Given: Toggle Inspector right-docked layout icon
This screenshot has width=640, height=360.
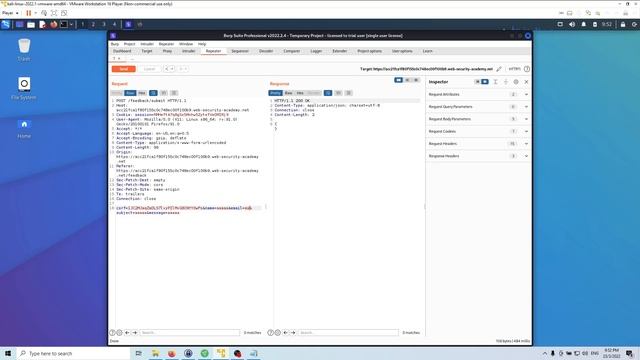Looking at the screenshot, I should pyautogui.click(x=485, y=82).
